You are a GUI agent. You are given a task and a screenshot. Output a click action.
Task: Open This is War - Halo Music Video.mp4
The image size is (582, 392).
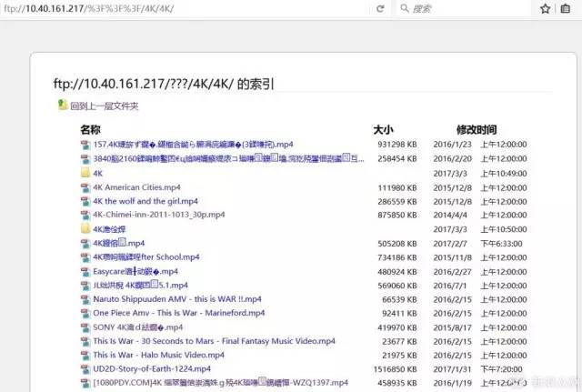(x=159, y=355)
